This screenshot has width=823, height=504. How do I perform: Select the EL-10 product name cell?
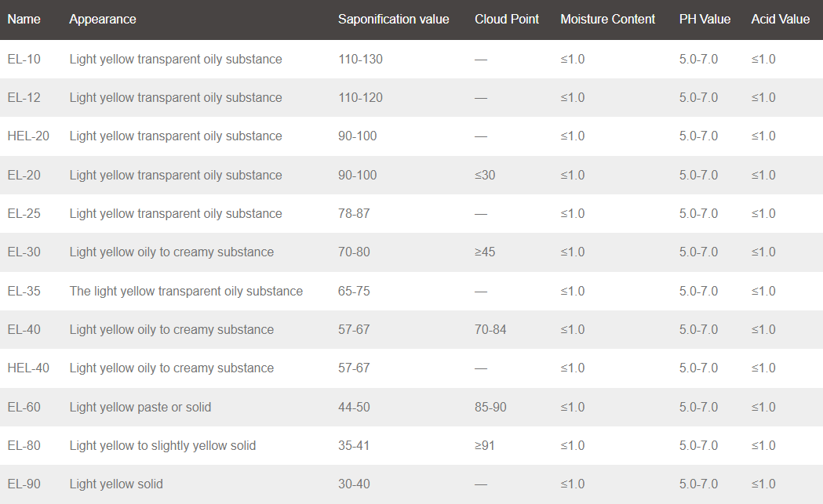[24, 60]
